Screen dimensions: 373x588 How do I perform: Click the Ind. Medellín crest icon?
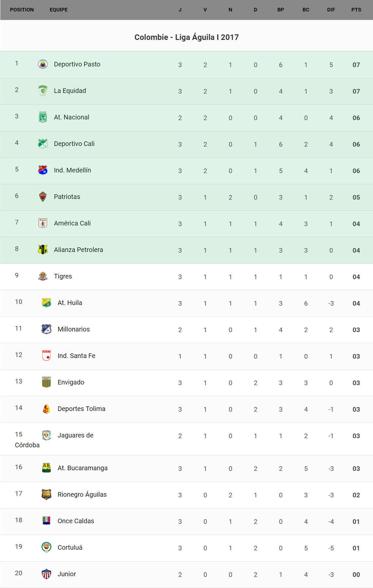(x=43, y=170)
